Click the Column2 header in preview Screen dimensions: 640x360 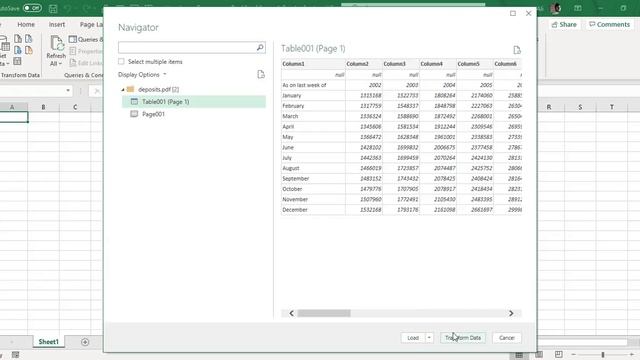(x=364, y=64)
